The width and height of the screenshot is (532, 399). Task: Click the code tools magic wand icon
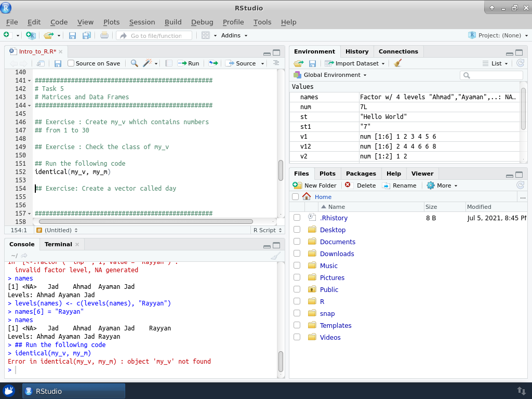[x=148, y=63]
